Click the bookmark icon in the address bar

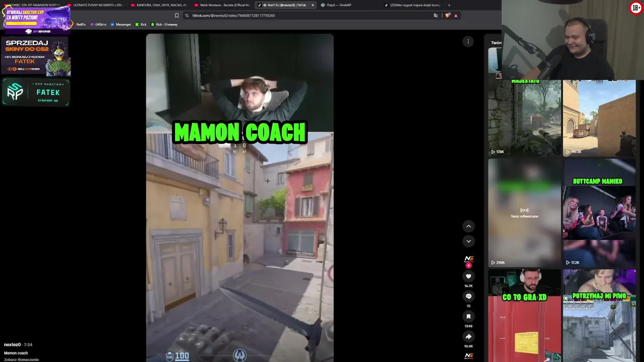pyautogui.click(x=177, y=16)
